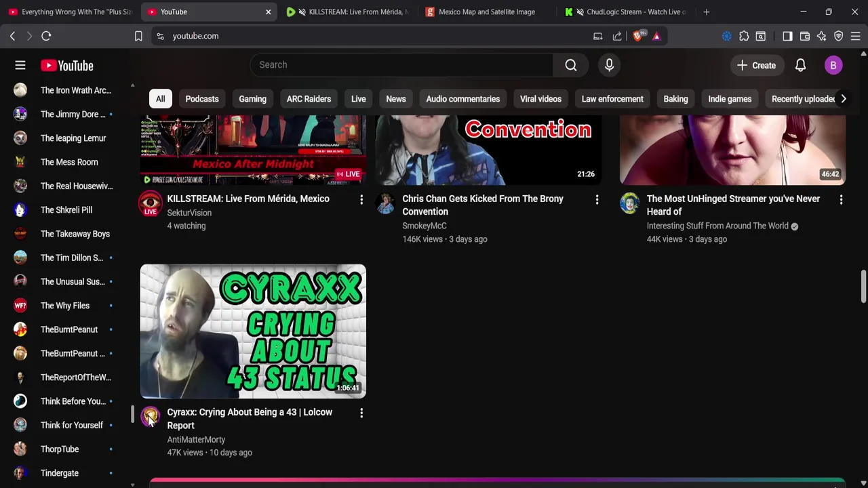Open the Create menu
Image resolution: width=868 pixels, height=488 pixels.
pos(757,65)
